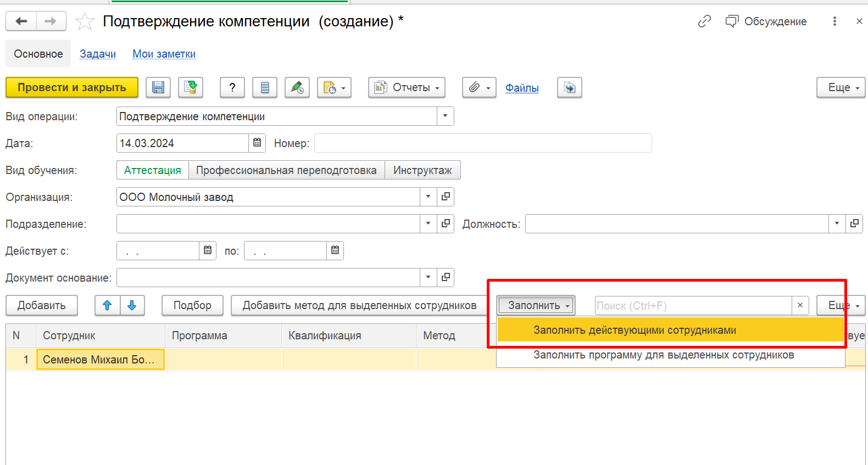Open the create-based-on dropdown icon button
Image resolution: width=868 pixels, height=465 pixels.
[x=334, y=88]
